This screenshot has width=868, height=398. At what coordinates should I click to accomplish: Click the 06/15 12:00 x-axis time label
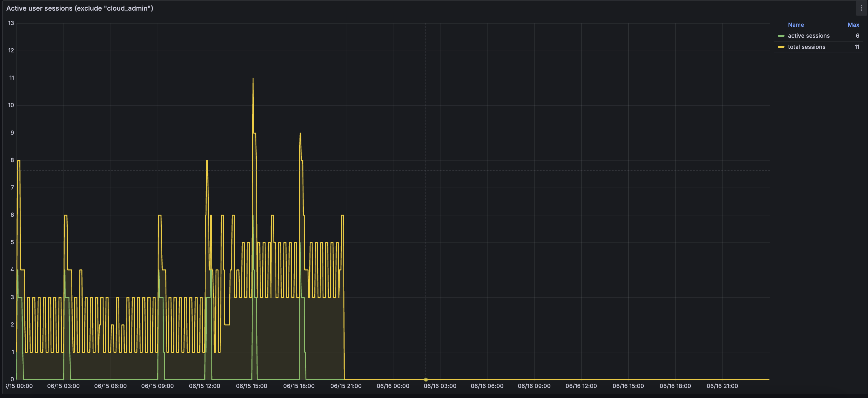204,386
